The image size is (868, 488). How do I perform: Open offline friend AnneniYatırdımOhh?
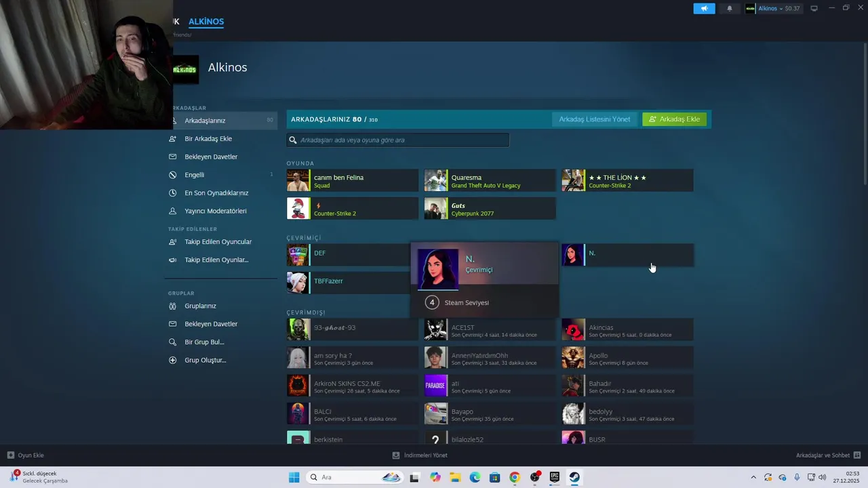[x=490, y=358]
